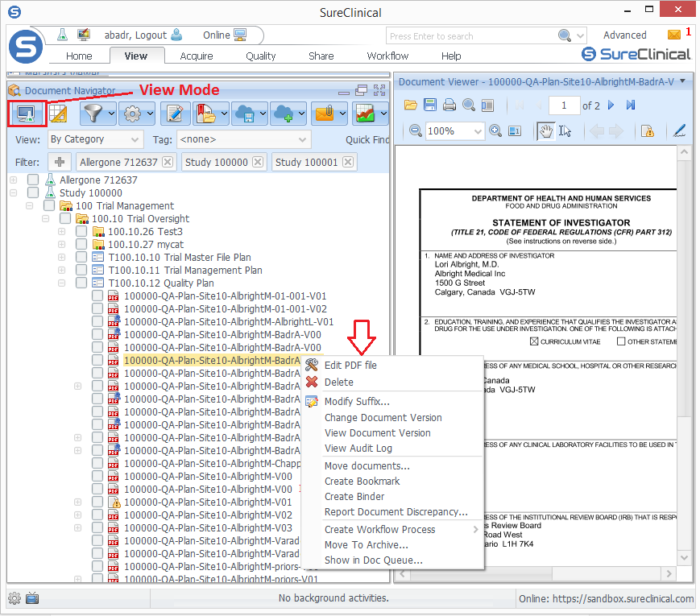
Task: Click the navigator settings gear icon
Action: coord(133,114)
